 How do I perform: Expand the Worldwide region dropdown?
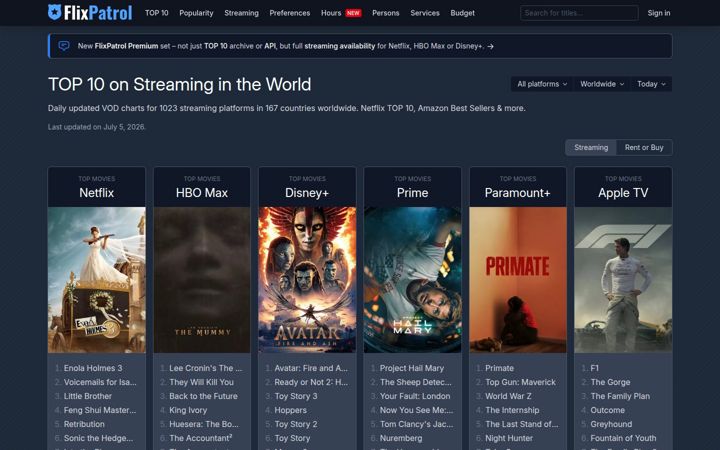click(x=602, y=84)
